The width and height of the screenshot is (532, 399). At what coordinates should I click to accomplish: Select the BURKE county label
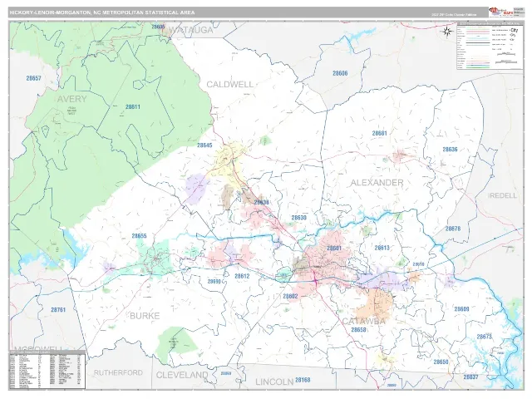[x=145, y=316]
